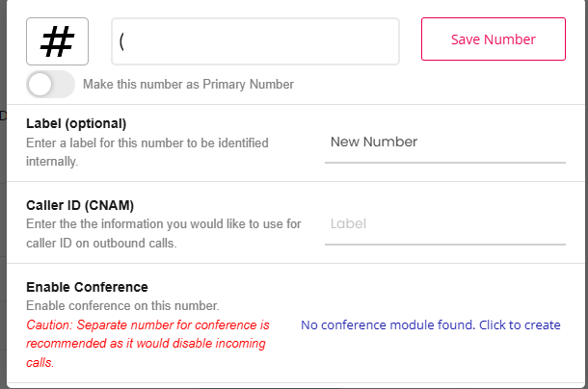This screenshot has width=588, height=389.
Task: Click the hash symbol number icon
Action: point(58,41)
